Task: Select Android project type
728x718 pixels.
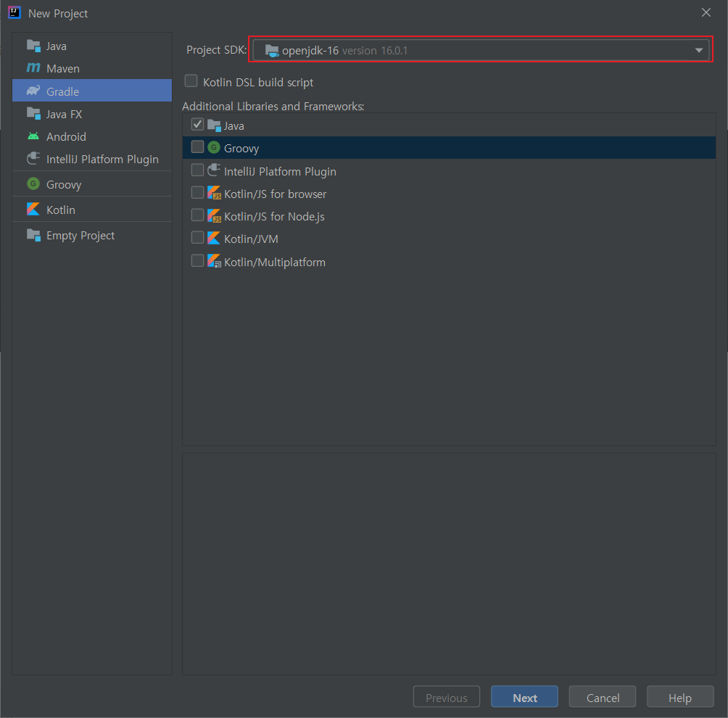Action: coord(92,136)
